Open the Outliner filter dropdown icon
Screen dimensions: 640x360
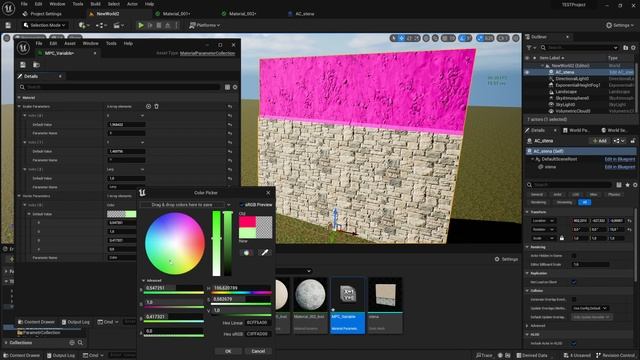click(x=531, y=48)
